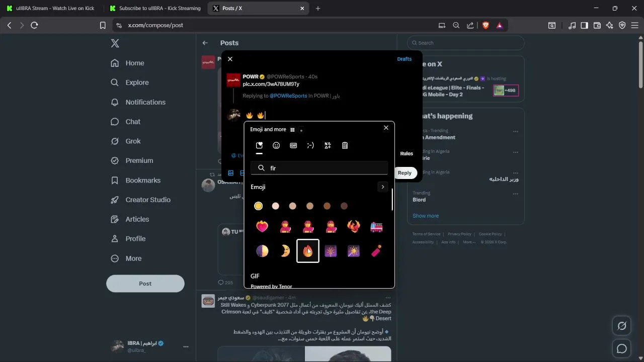This screenshot has height=362, width=644.
Task: Open a new browser tab
Action: pyautogui.click(x=318, y=8)
